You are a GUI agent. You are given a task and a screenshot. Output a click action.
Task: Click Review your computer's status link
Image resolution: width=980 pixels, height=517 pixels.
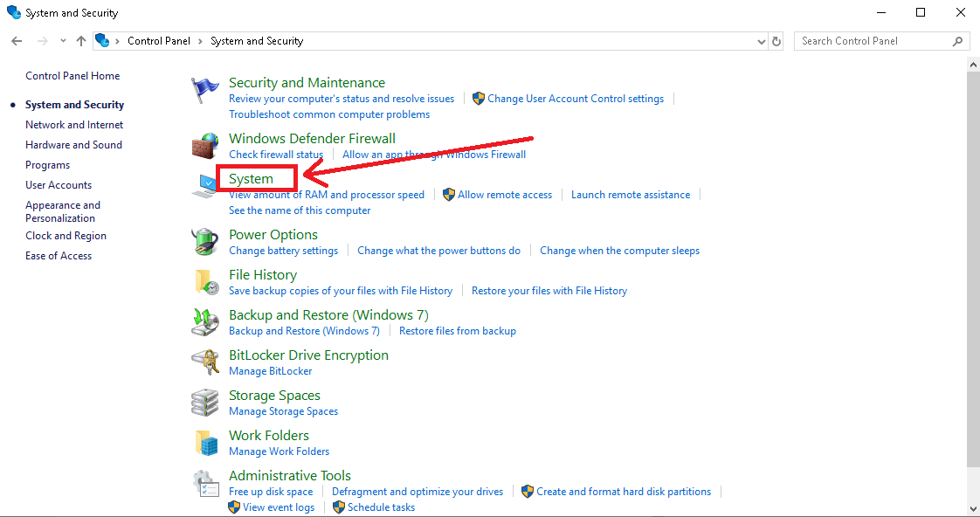point(342,99)
